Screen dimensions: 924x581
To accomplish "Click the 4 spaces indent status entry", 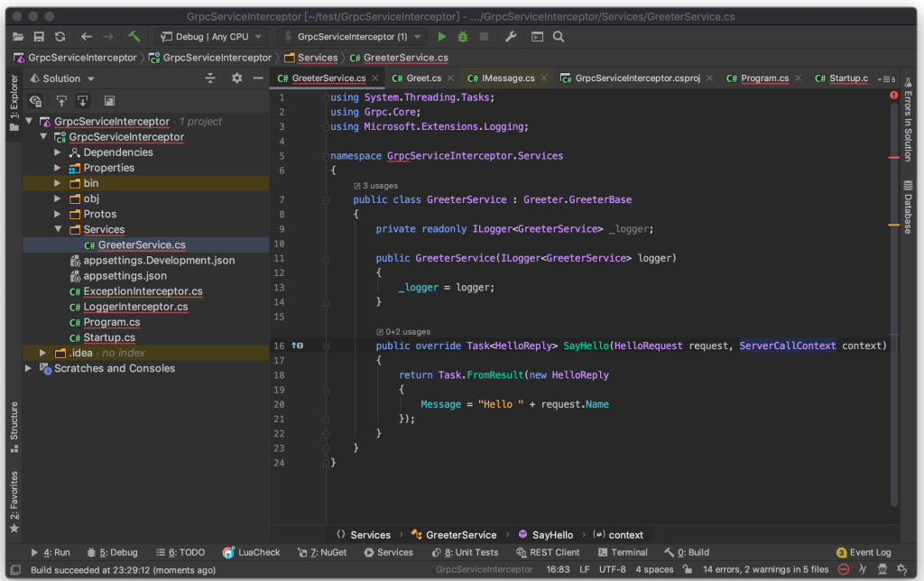I will click(x=654, y=569).
